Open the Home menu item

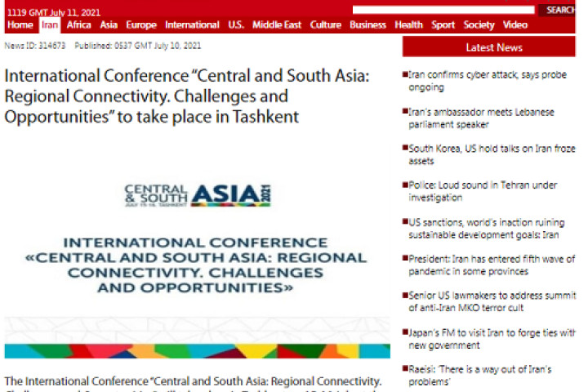point(20,25)
